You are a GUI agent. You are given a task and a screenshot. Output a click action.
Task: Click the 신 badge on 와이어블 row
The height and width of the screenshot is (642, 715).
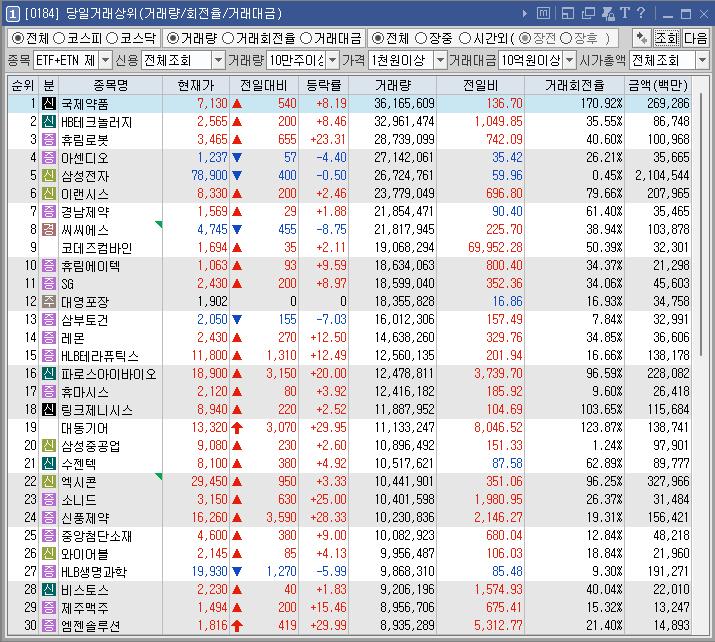49,554
